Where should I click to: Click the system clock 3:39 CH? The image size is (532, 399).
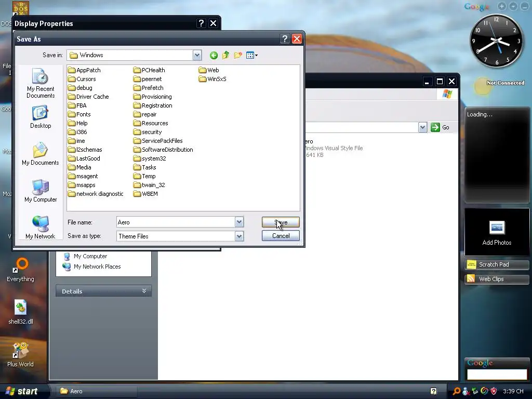pyautogui.click(x=513, y=391)
